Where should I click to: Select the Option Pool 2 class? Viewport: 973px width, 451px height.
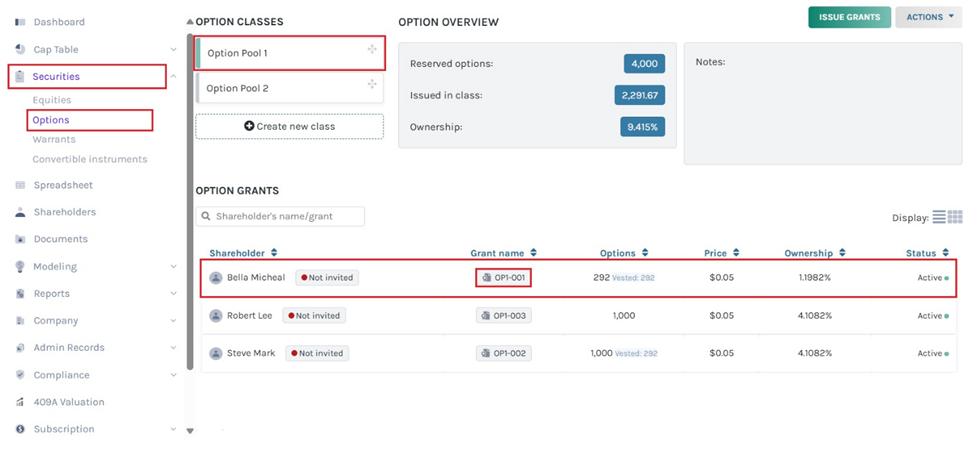pyautogui.click(x=290, y=88)
